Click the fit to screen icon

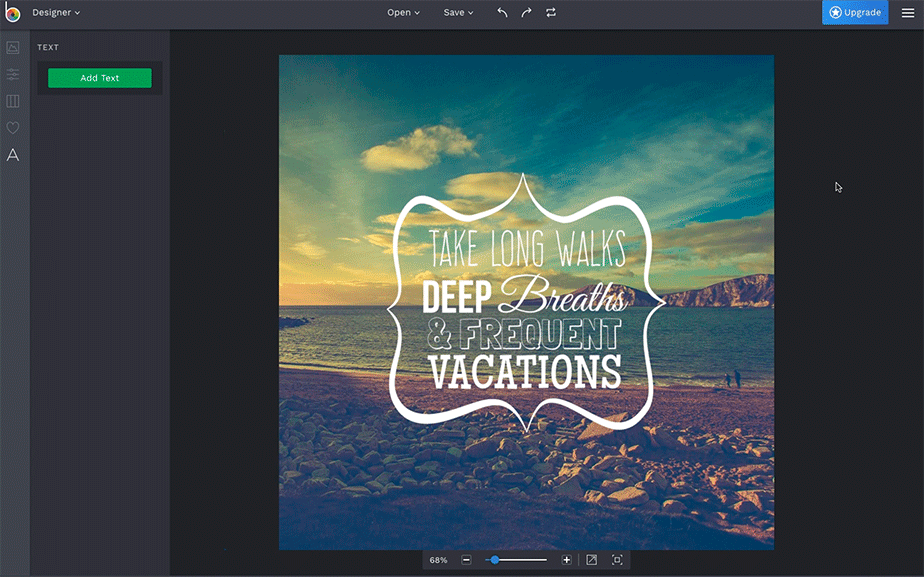click(617, 560)
